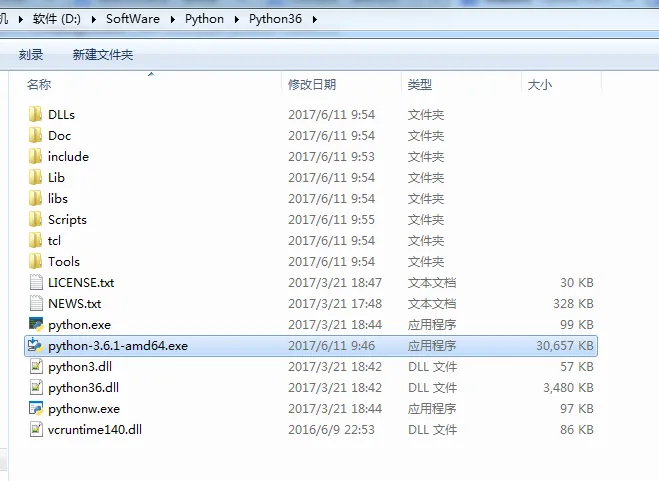Expand breadcrumb arrow after Python
This screenshot has width=659, height=481.
pos(237,19)
